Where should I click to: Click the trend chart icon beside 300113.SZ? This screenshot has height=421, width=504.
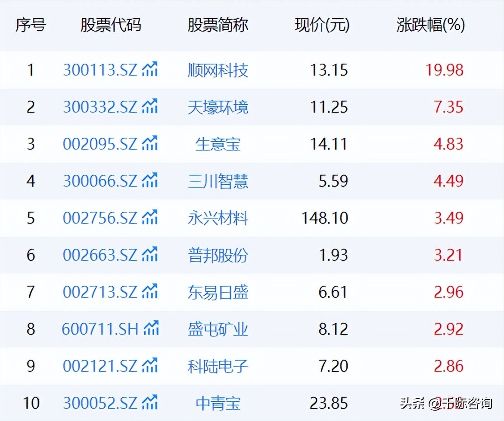(150, 69)
